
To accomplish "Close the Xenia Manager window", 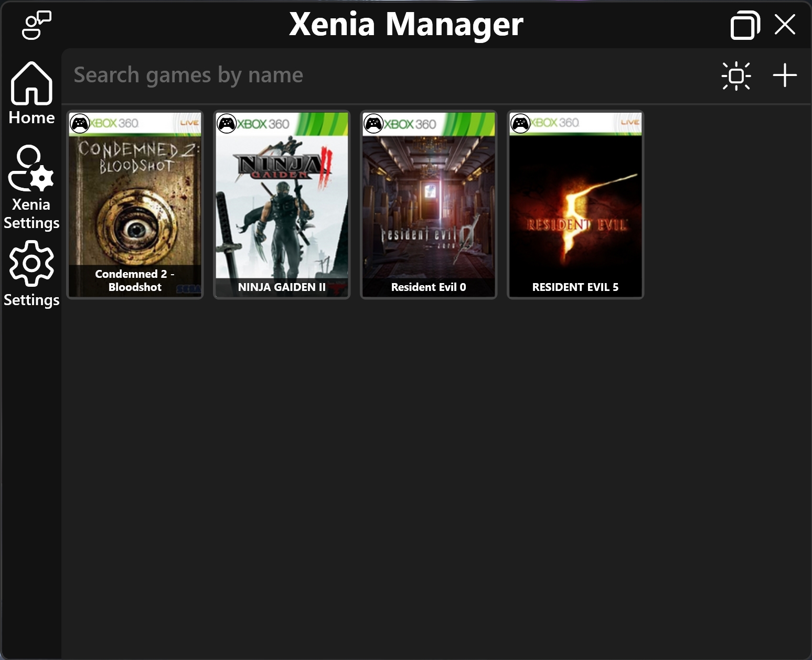I will [785, 24].
